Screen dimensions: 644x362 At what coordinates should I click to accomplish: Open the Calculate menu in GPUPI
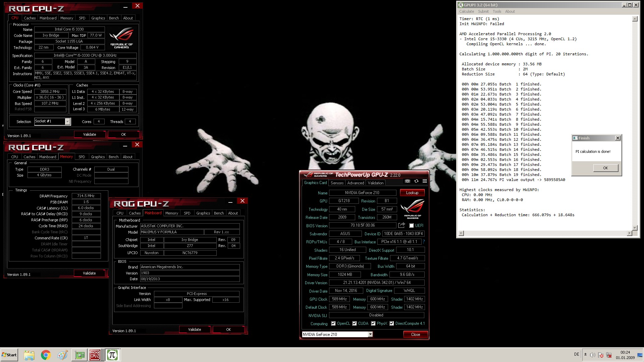point(467,11)
